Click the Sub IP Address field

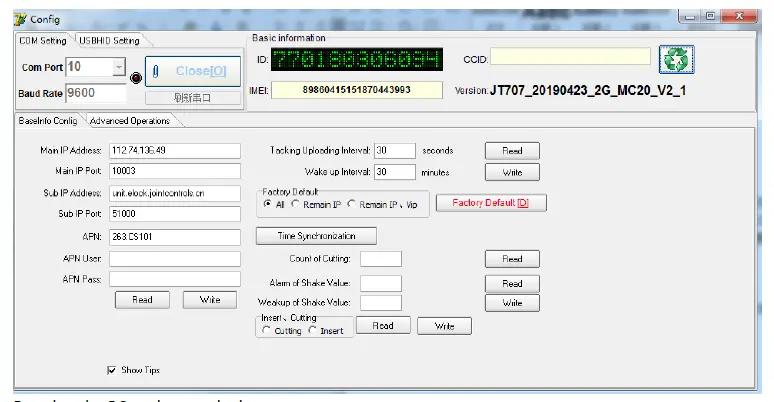point(175,193)
